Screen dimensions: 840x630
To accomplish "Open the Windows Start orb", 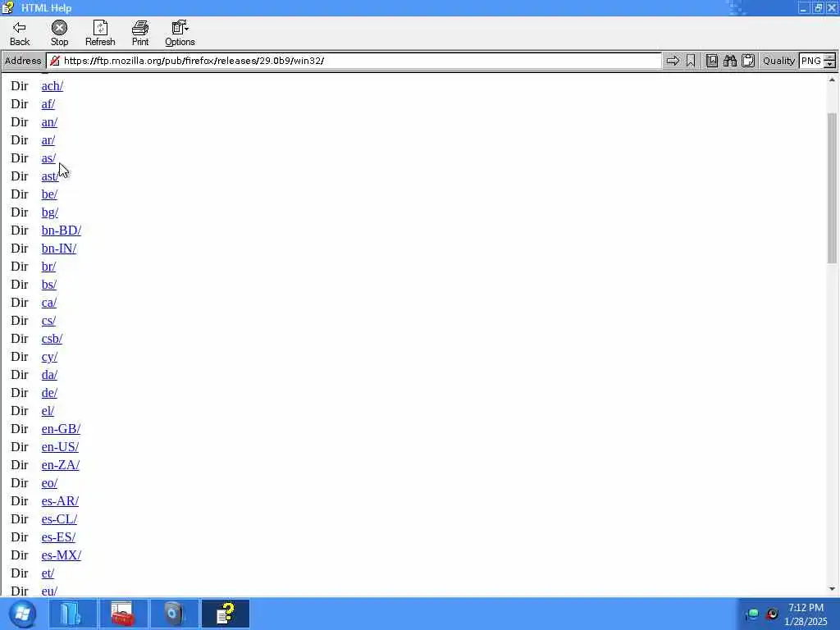I will [22, 614].
